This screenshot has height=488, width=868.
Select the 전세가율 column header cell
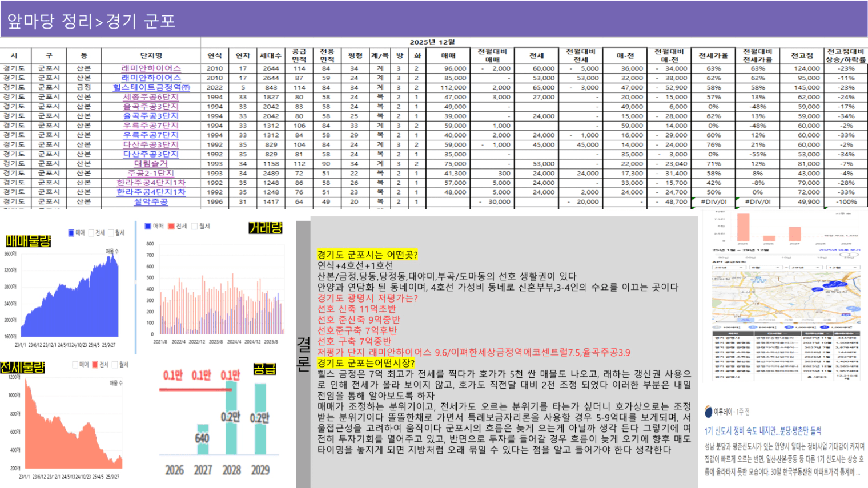coord(713,55)
